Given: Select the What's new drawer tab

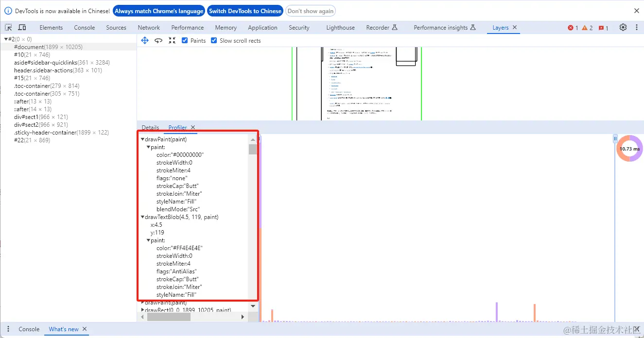Looking at the screenshot, I should click(64, 329).
